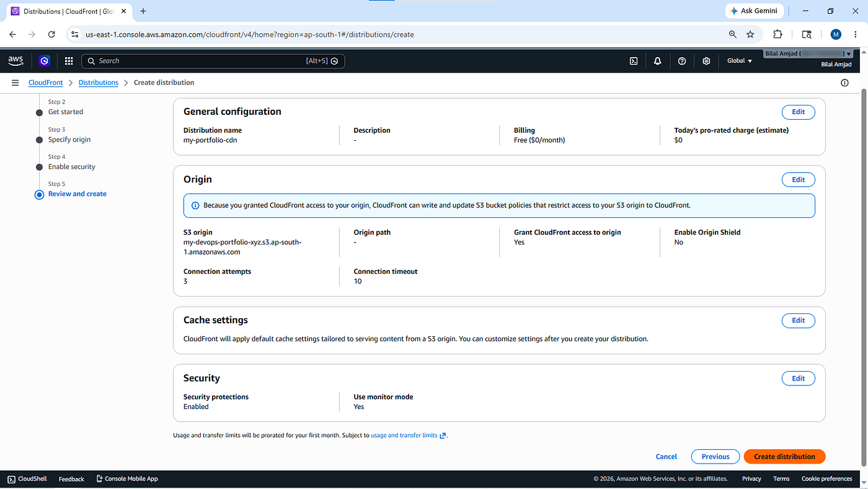Open usage and transfer limits link
The image size is (868, 489).
[409, 436]
